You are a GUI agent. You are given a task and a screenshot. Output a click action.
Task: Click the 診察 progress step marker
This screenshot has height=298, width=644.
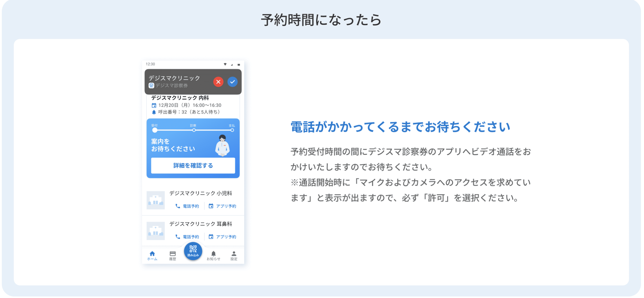coord(194,130)
